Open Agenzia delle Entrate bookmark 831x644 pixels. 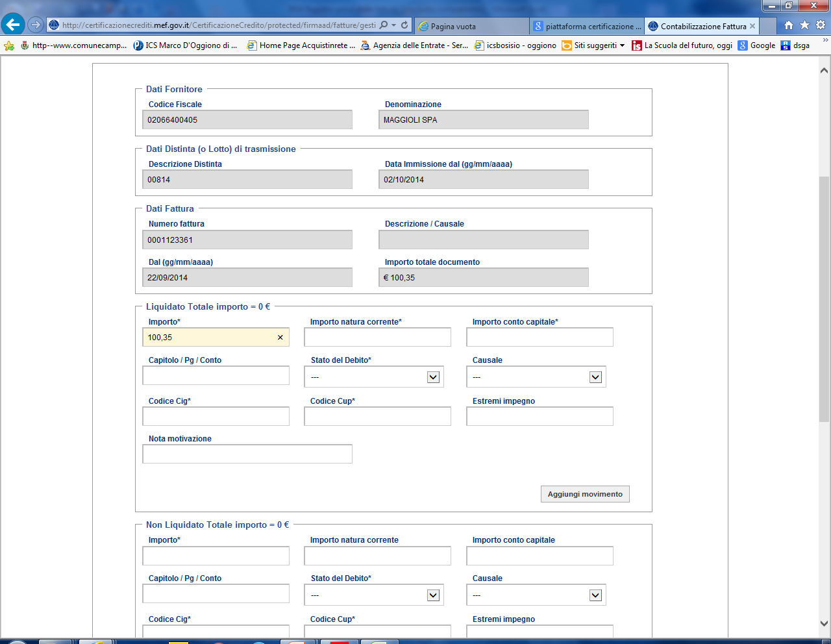coord(414,45)
